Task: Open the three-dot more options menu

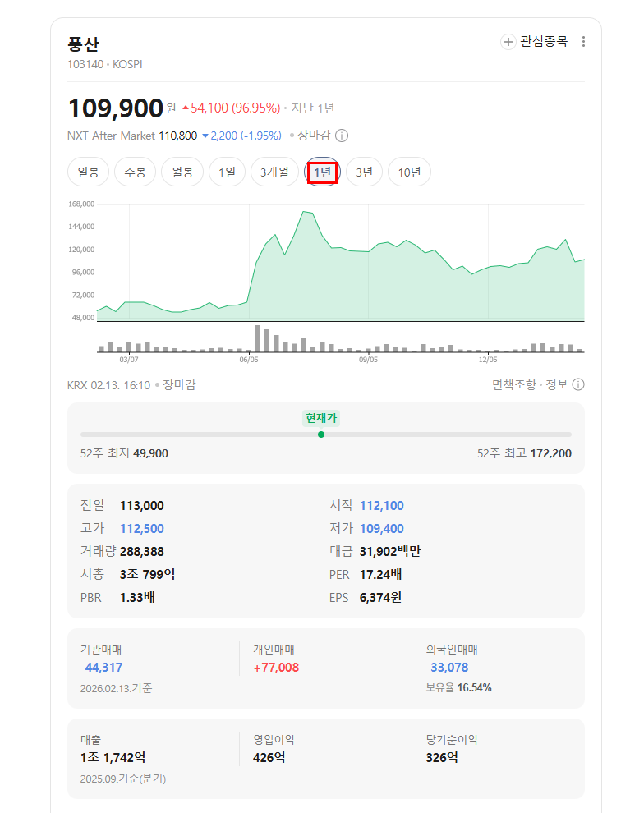Action: pyautogui.click(x=583, y=42)
